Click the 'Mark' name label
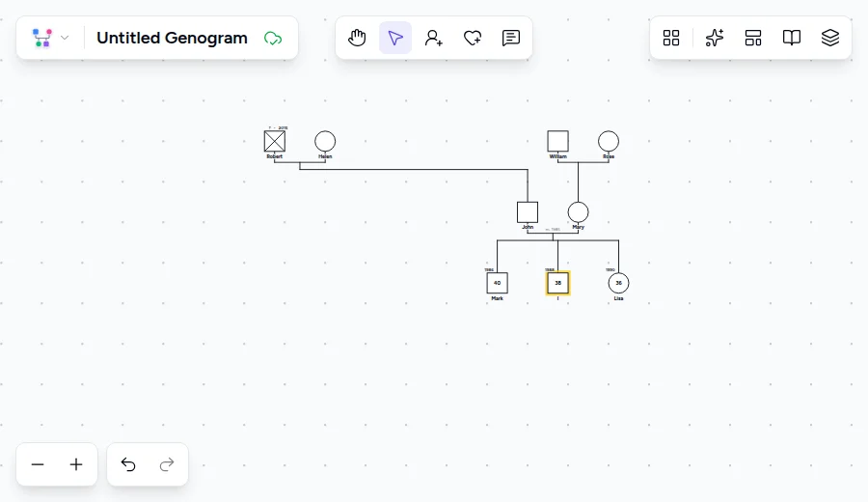This screenshot has width=868, height=502. point(497,298)
